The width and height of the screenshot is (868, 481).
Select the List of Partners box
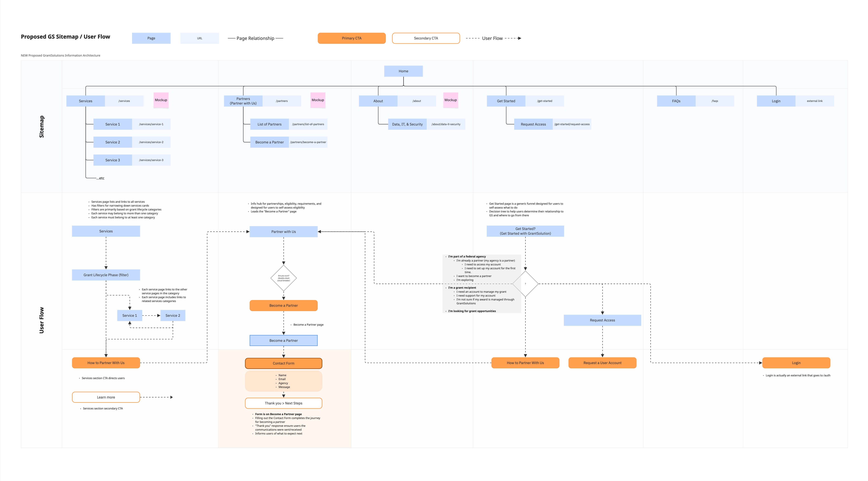[x=269, y=124]
